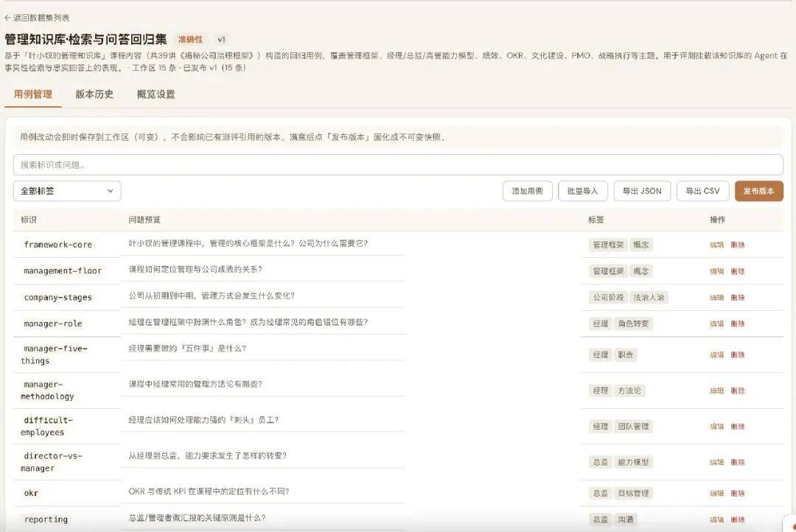Viewport: 796px width, 532px height.
Task: Click the 发布版本 button
Action: [x=759, y=192]
